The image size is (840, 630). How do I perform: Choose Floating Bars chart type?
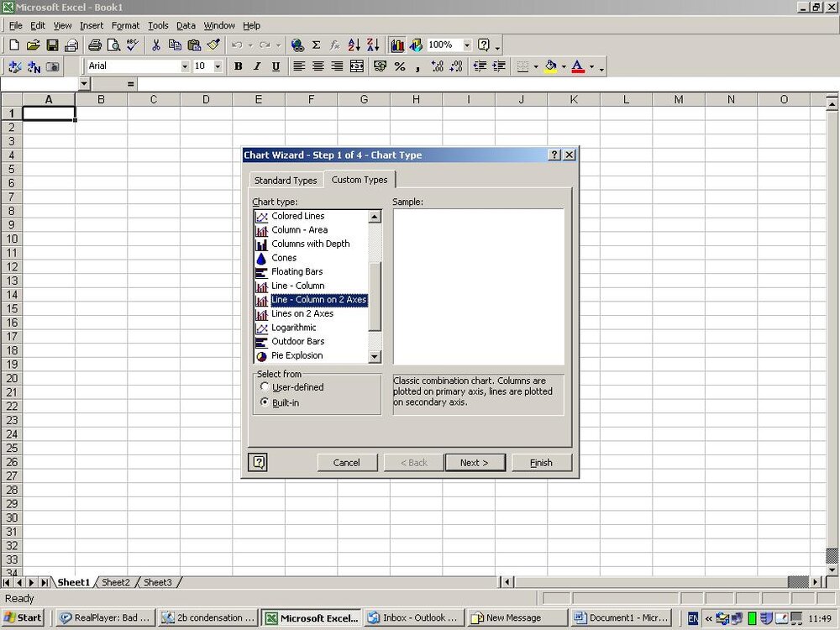(297, 271)
